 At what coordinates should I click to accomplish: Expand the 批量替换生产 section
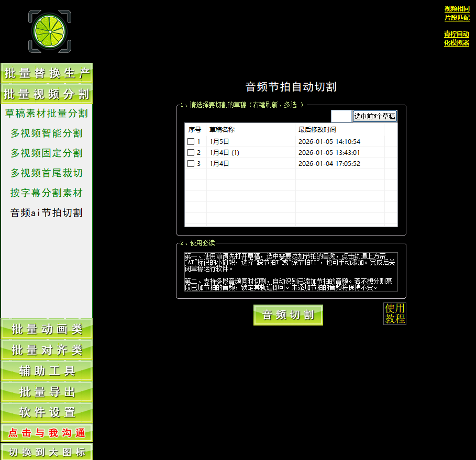pyautogui.click(x=47, y=73)
